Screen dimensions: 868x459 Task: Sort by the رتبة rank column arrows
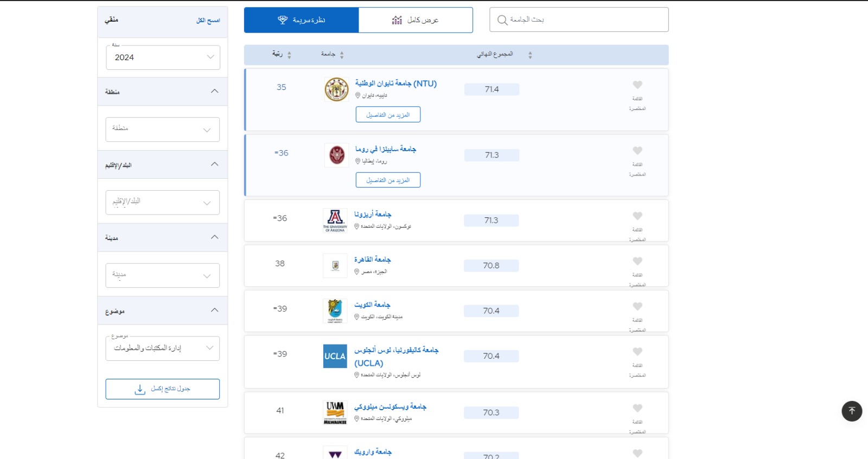pyautogui.click(x=289, y=55)
